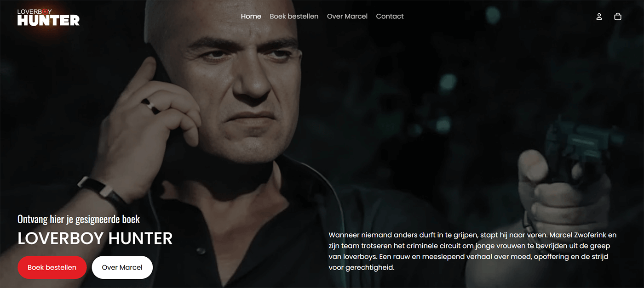Click the red target O in the logo
Image resolution: width=644 pixels, height=288 pixels.
pos(44,11)
